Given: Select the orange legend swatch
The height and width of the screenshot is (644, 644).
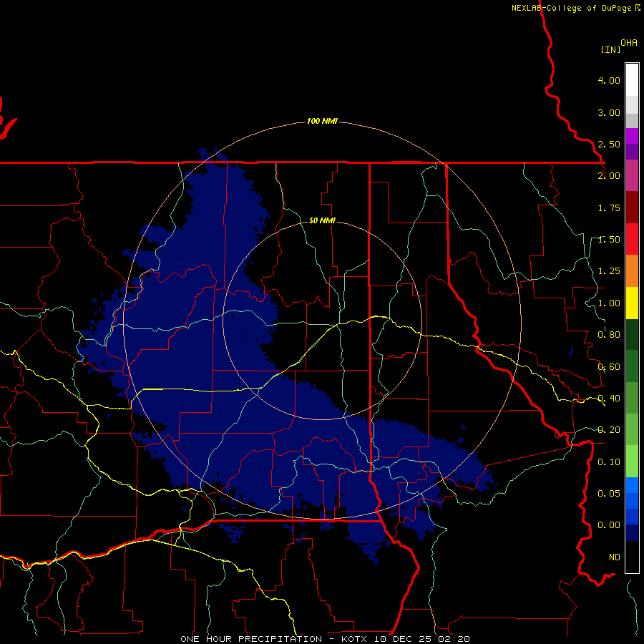Looking at the screenshot, I should 632,271.
